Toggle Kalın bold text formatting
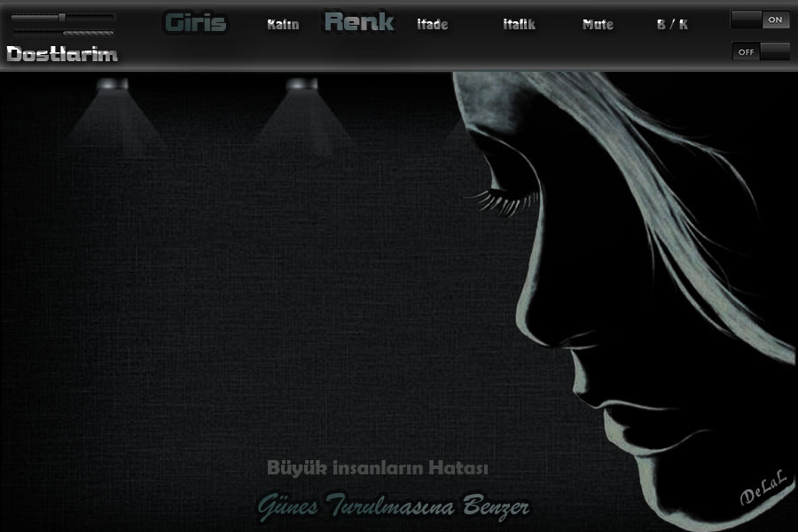The width and height of the screenshot is (798, 532). [283, 25]
